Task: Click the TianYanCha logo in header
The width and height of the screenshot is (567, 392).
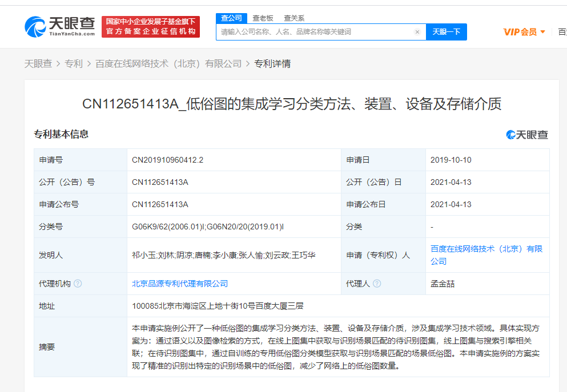Action: tap(59, 26)
